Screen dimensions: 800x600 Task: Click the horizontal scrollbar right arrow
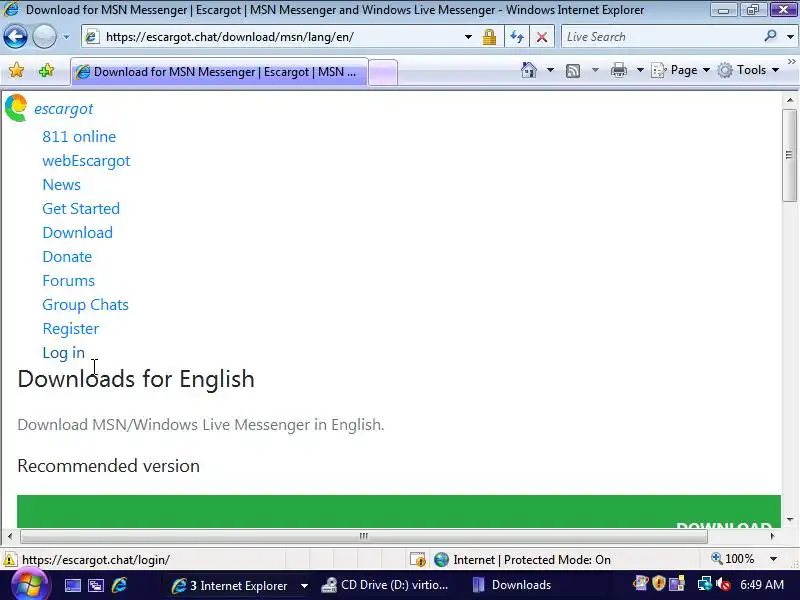point(772,536)
